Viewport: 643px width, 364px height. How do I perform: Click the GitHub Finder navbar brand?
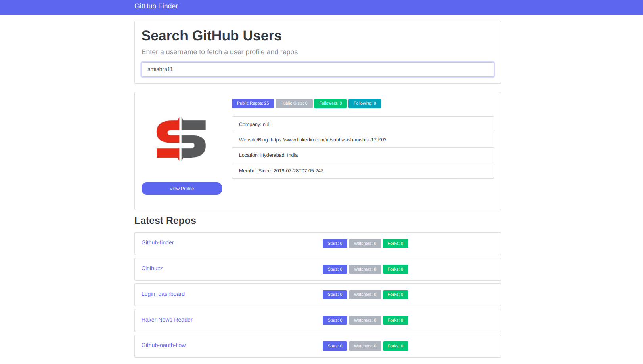tap(156, 6)
